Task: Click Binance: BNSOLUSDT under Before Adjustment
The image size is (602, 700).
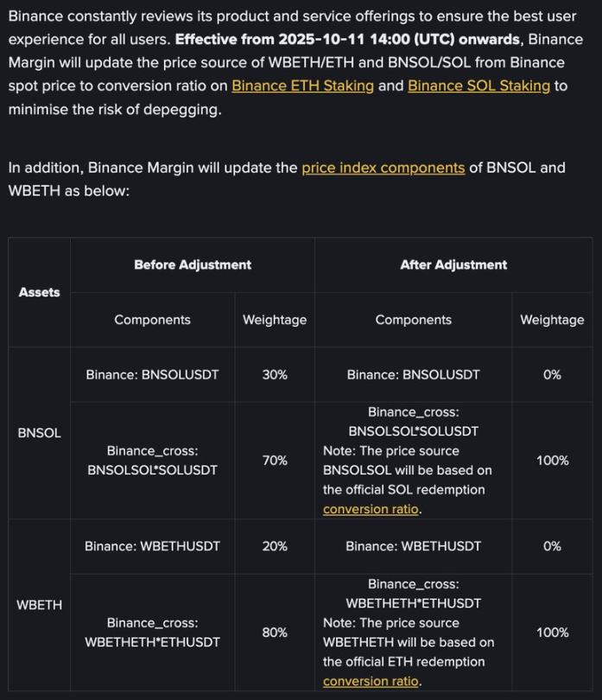Action: (152, 374)
